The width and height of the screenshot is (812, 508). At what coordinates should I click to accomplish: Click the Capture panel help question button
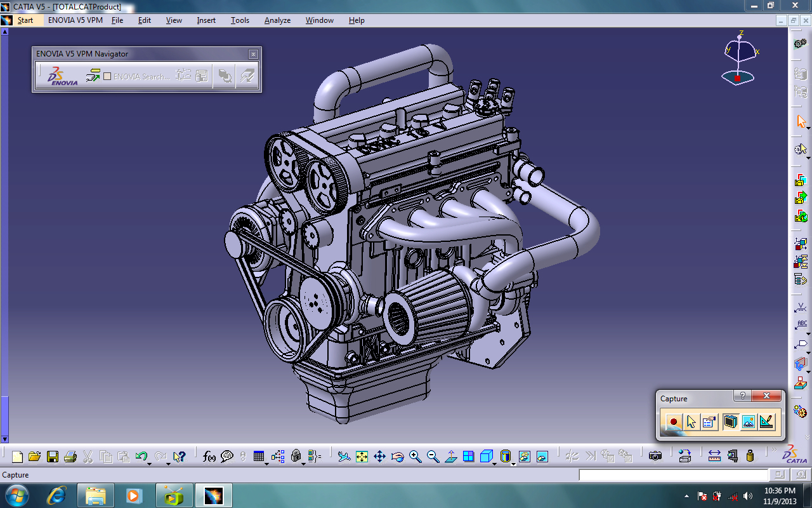(742, 396)
